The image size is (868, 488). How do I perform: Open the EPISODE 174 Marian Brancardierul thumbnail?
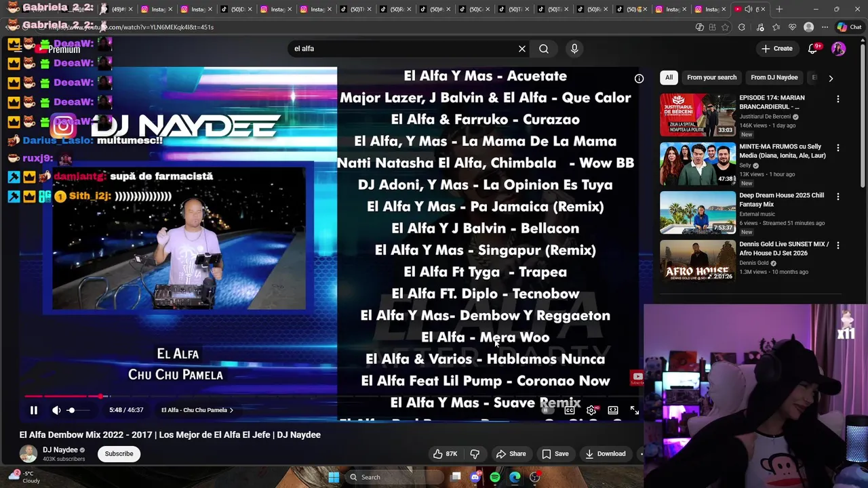point(697,115)
